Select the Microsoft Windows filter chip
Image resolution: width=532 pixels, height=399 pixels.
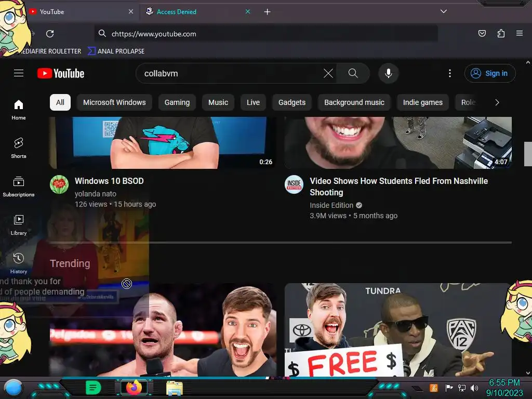(114, 102)
